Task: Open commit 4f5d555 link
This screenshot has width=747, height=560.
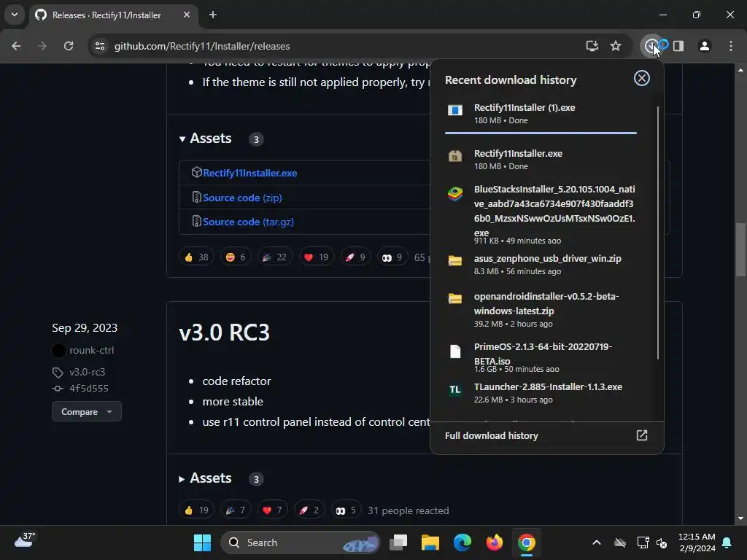Action: click(x=88, y=388)
